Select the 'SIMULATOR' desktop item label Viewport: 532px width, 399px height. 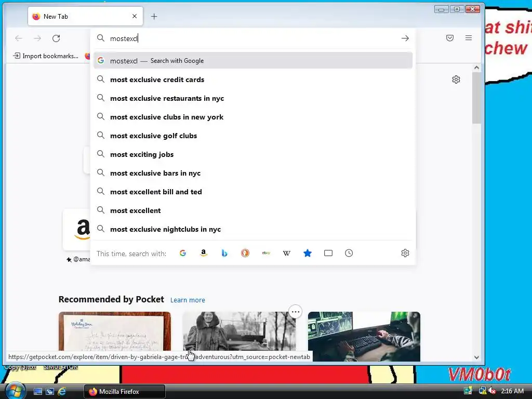click(x=60, y=367)
